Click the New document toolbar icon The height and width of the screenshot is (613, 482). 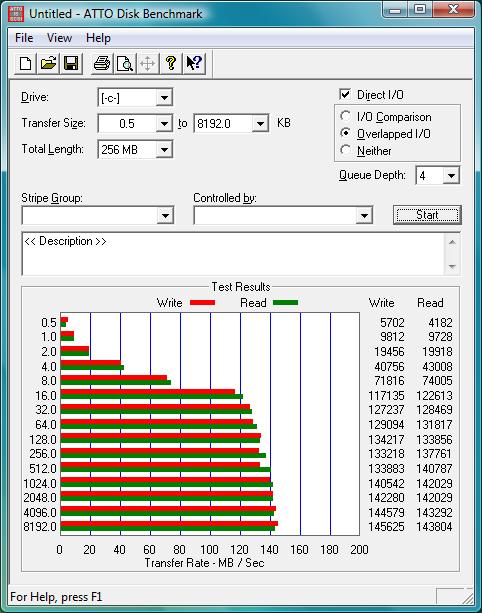click(x=25, y=63)
